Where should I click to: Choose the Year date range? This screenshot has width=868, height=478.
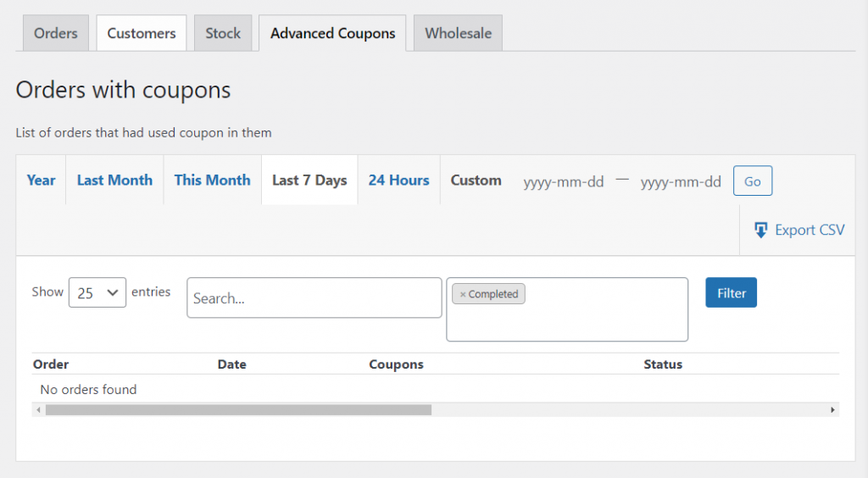(41, 180)
